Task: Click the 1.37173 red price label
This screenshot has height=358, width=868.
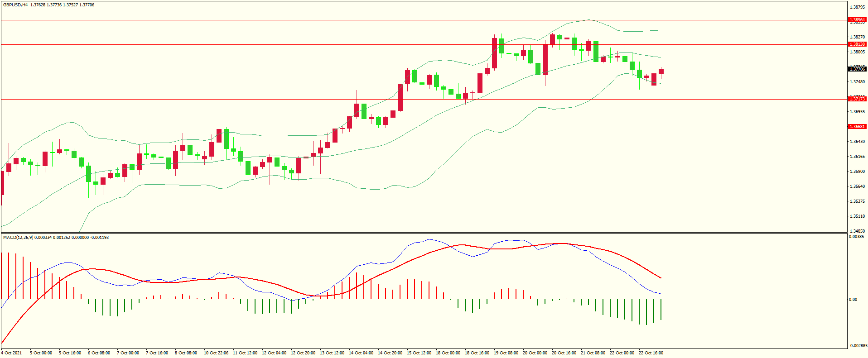Action: coord(857,99)
